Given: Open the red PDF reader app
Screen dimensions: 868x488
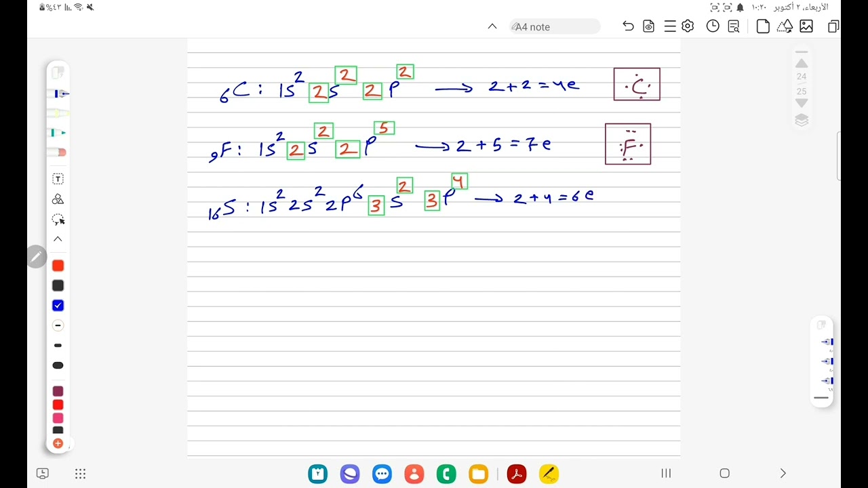Looking at the screenshot, I should click(517, 474).
